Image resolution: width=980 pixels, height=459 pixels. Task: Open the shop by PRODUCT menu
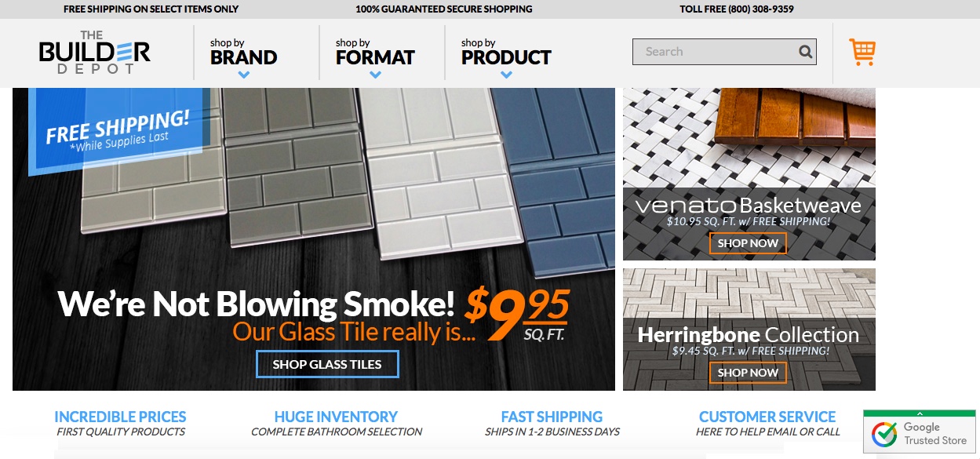click(x=506, y=53)
